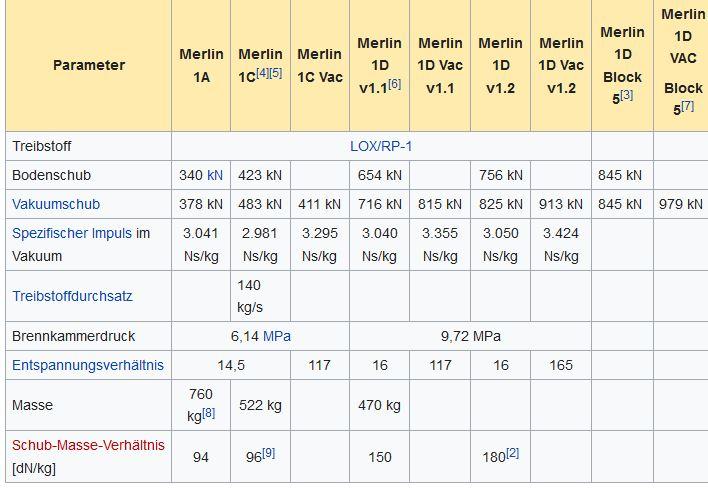Open footnote [6] on Merlin 1D v1.1

pyautogui.click(x=395, y=83)
